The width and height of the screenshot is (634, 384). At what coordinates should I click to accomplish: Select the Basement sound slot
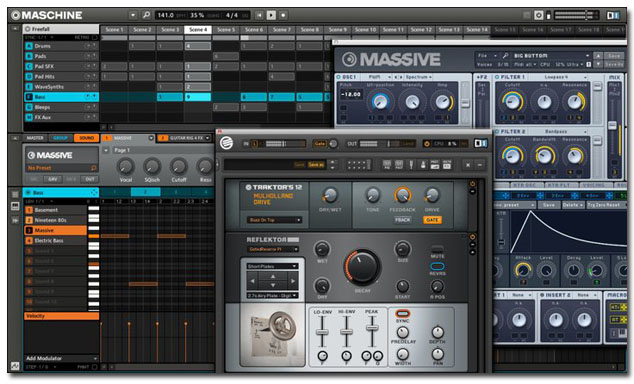tap(56, 210)
